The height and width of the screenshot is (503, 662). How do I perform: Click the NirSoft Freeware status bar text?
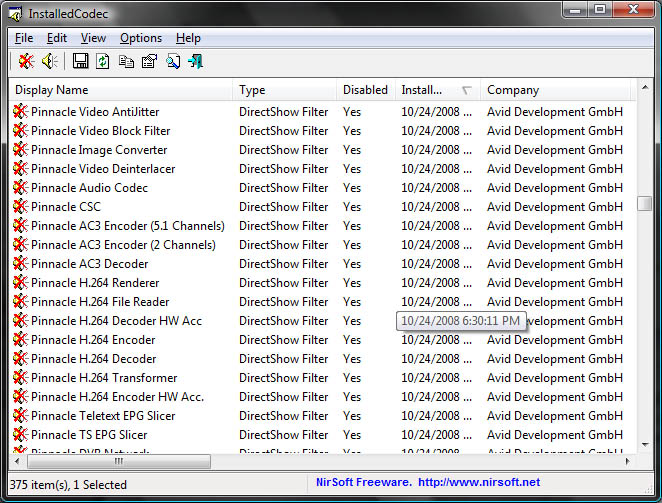[364, 482]
